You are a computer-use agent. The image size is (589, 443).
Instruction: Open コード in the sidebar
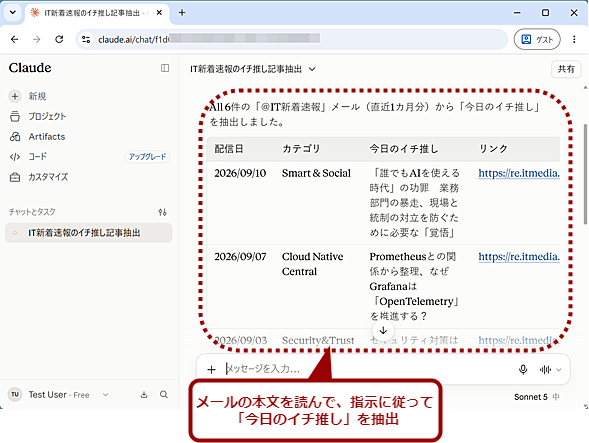pyautogui.click(x=28, y=157)
